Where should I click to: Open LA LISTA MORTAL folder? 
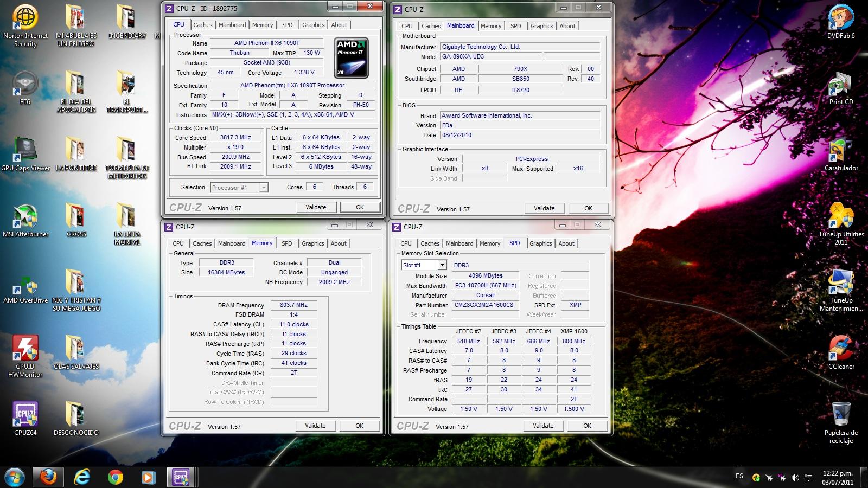127,224
